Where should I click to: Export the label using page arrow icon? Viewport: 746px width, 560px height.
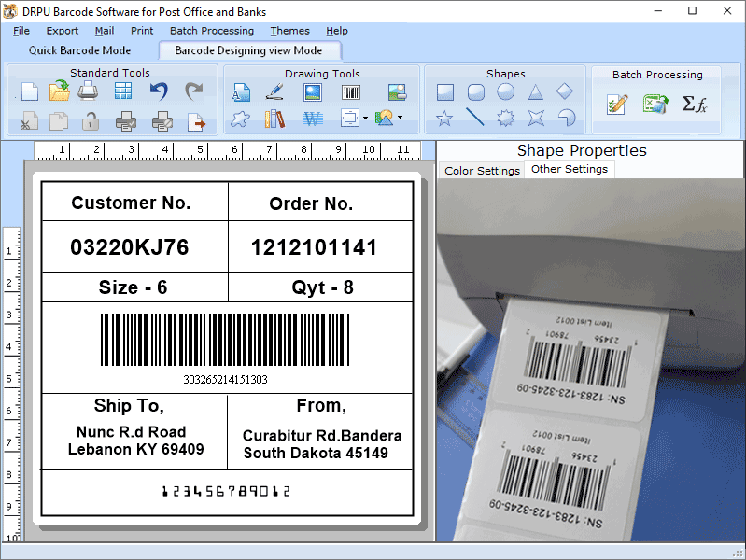(x=196, y=122)
